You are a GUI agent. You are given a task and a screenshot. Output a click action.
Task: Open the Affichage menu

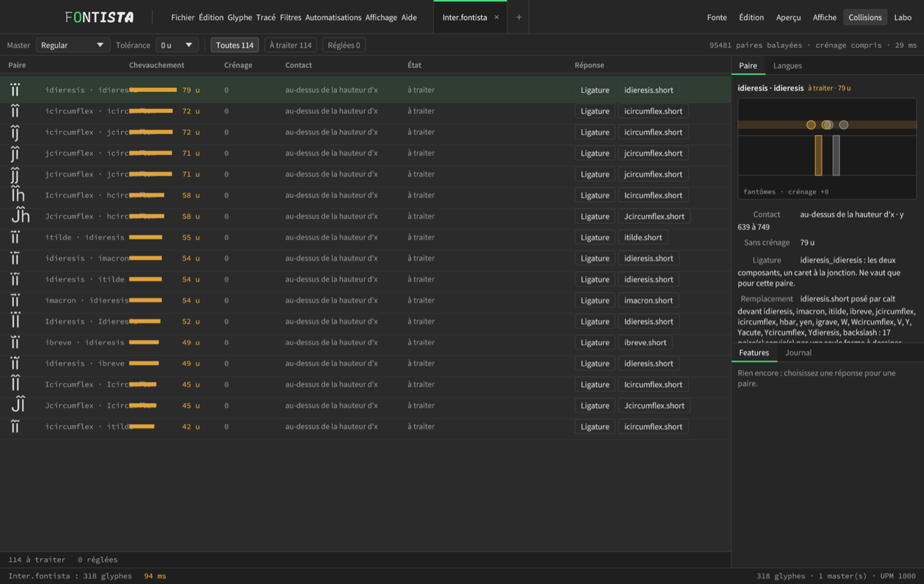381,17
